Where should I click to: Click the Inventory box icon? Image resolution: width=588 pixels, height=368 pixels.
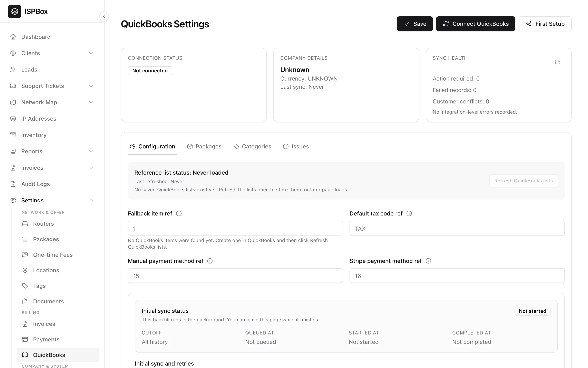click(13, 135)
